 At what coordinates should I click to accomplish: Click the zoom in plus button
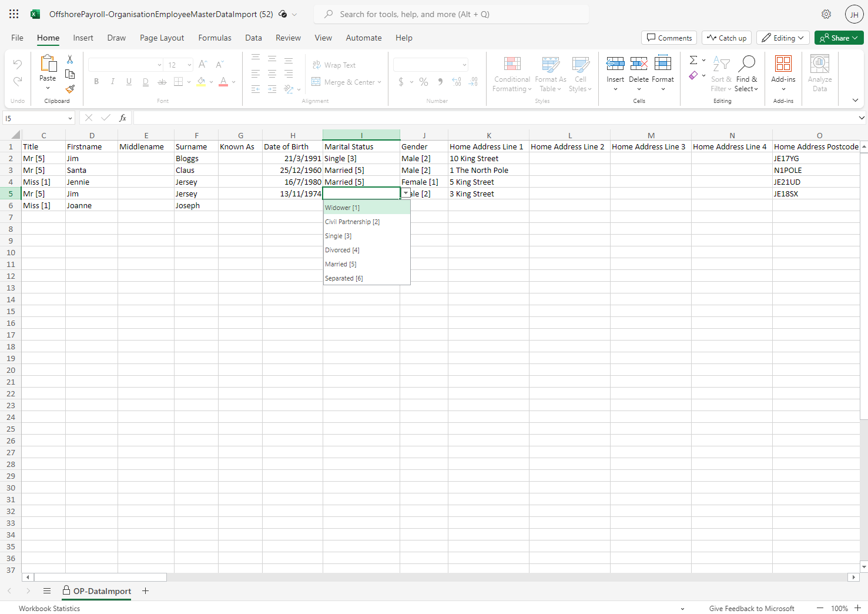pyautogui.click(x=857, y=608)
